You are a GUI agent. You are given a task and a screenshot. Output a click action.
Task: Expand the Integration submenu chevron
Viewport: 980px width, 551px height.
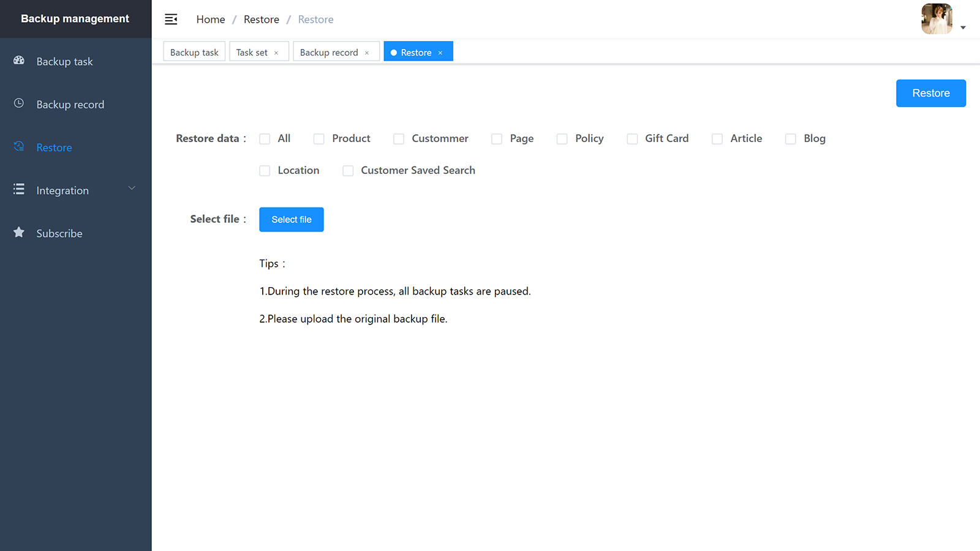point(132,189)
